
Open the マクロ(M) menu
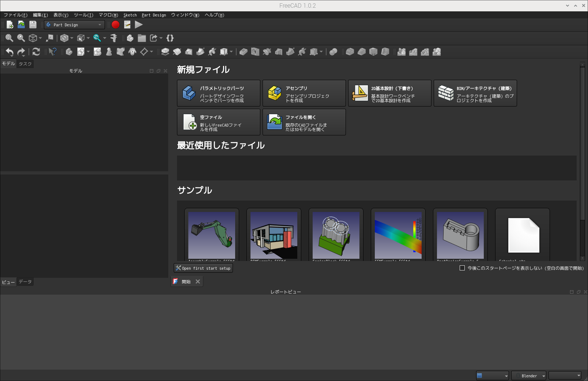[x=109, y=15]
